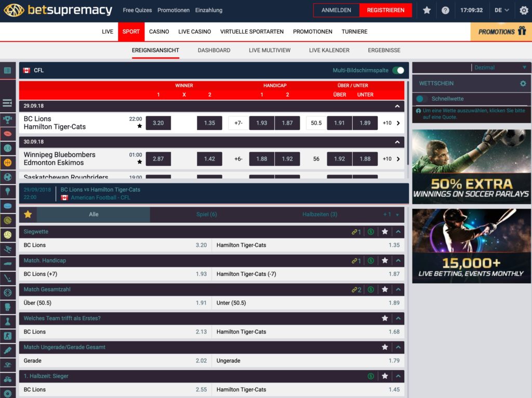Toggle favorite star for Siegwette market
The height and width of the screenshot is (398, 532).
click(385, 232)
